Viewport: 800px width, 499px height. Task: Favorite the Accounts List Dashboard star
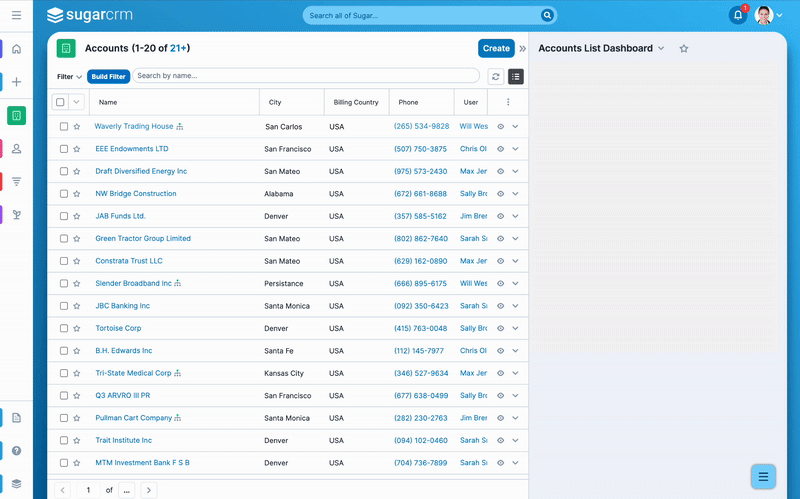click(684, 48)
